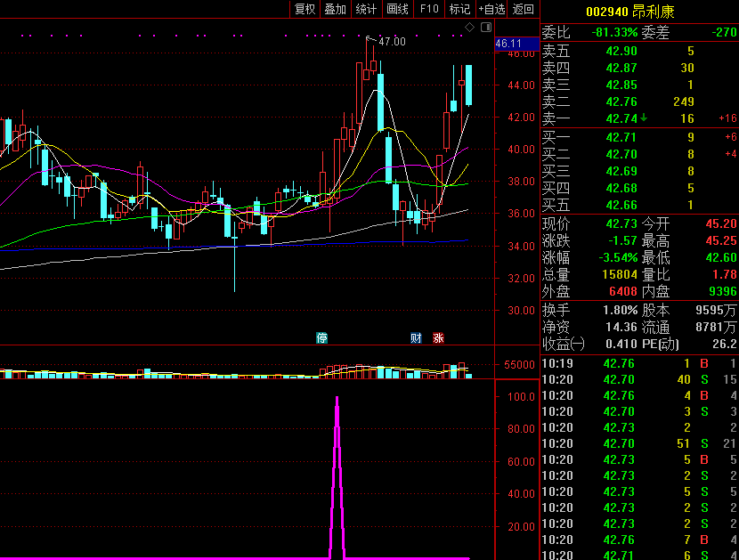Click the 最高 value 45.25
Image resolution: width=739 pixels, height=560 pixels.
(721, 241)
